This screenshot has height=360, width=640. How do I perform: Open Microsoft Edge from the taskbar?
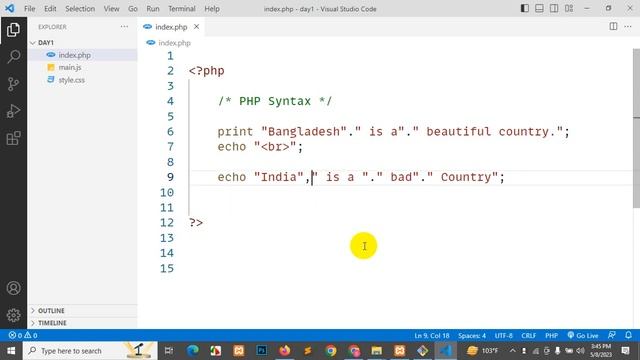193,351
